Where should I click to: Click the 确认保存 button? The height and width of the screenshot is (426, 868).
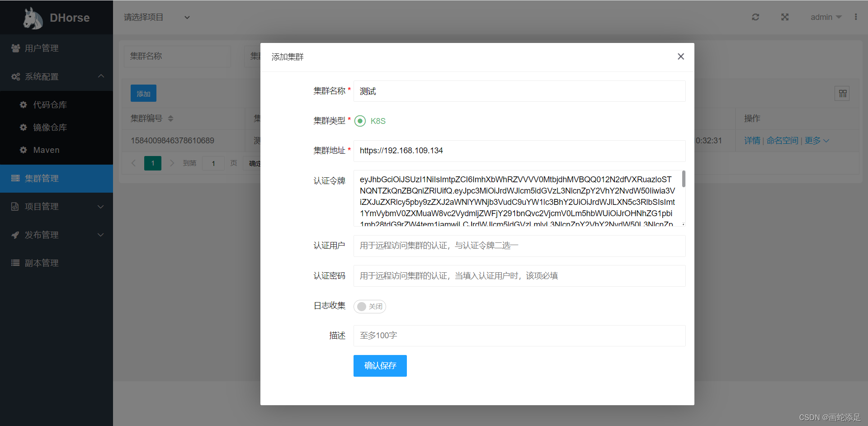[x=380, y=366]
